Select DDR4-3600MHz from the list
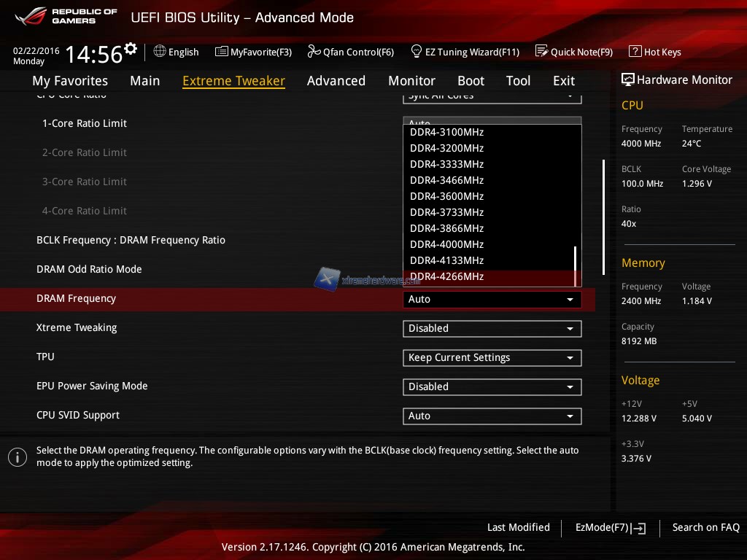The height and width of the screenshot is (560, 747). (x=446, y=196)
